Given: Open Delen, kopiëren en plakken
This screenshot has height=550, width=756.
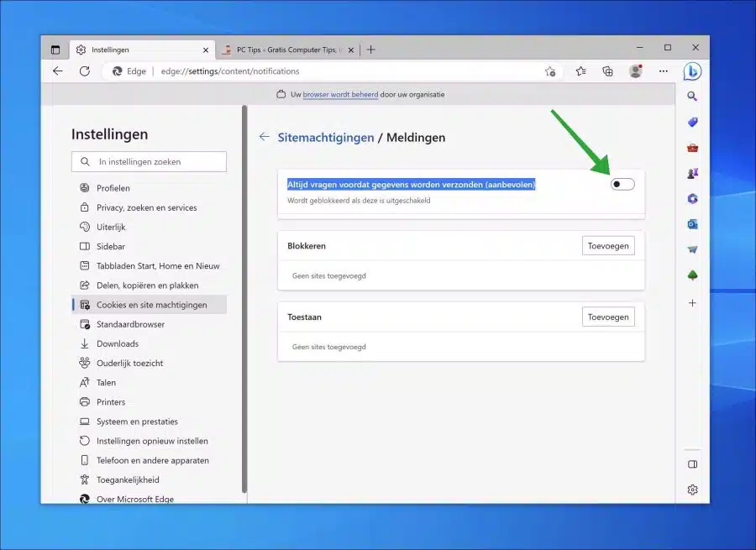Looking at the screenshot, I should 150,285.
